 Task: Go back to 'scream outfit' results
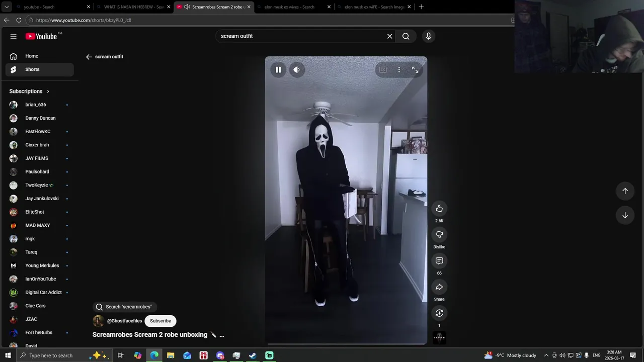pyautogui.click(x=89, y=57)
